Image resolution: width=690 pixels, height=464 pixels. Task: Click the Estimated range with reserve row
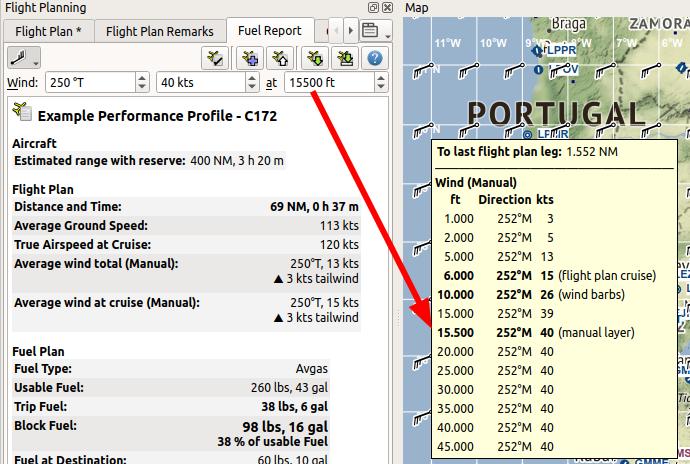149,161
